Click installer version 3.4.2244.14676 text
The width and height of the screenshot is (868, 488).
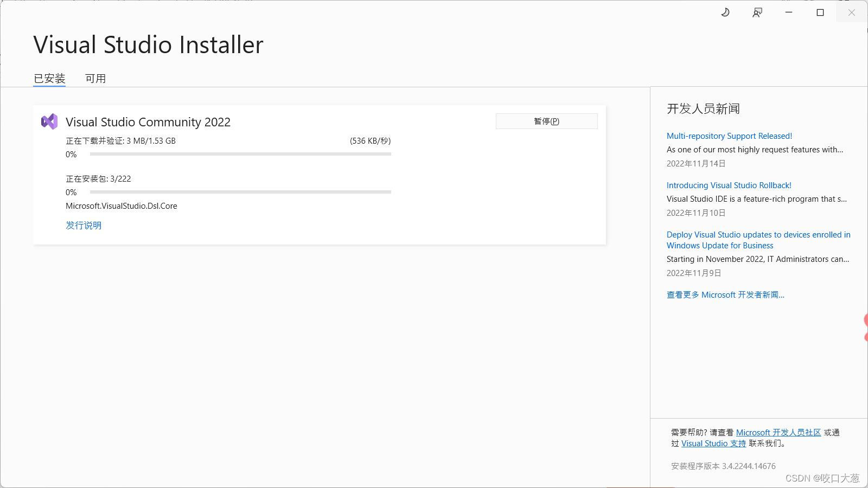[x=723, y=466]
